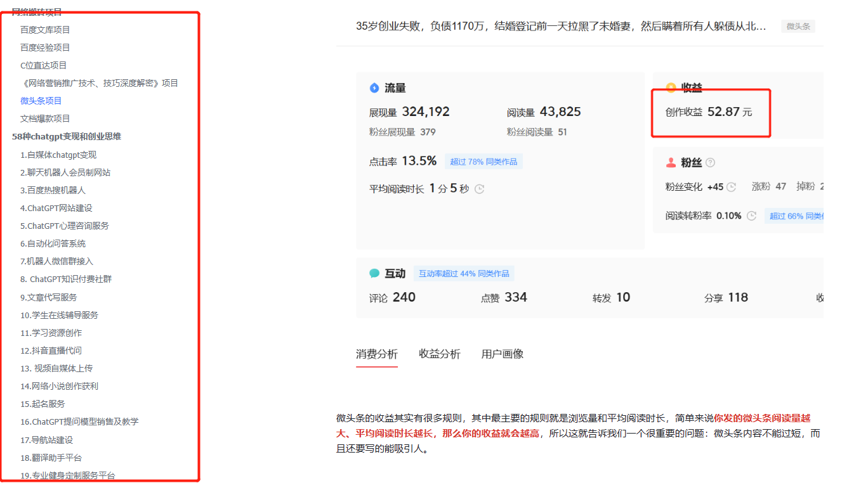Click the question mark icon beside 粉丝
This screenshot has width=868, height=483.
pos(710,163)
